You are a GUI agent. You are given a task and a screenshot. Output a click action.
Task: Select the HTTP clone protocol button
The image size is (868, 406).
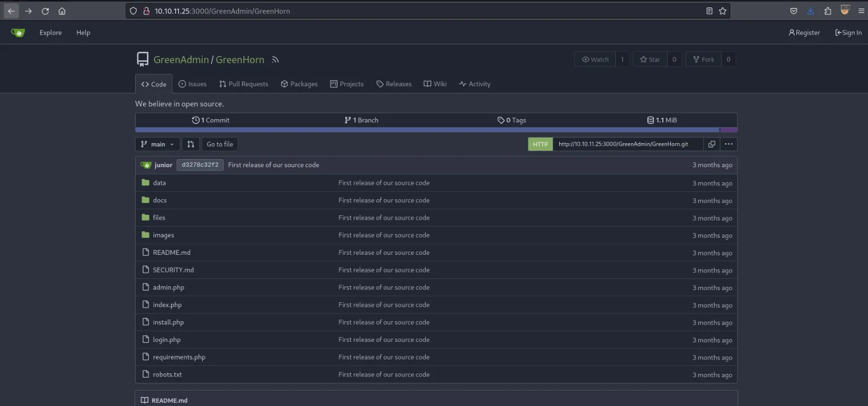point(540,144)
